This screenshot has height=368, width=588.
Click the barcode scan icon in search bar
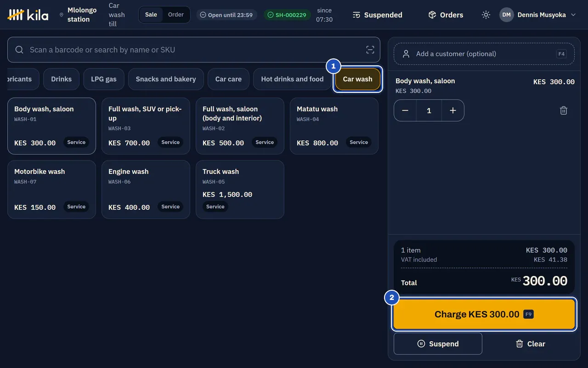[370, 50]
